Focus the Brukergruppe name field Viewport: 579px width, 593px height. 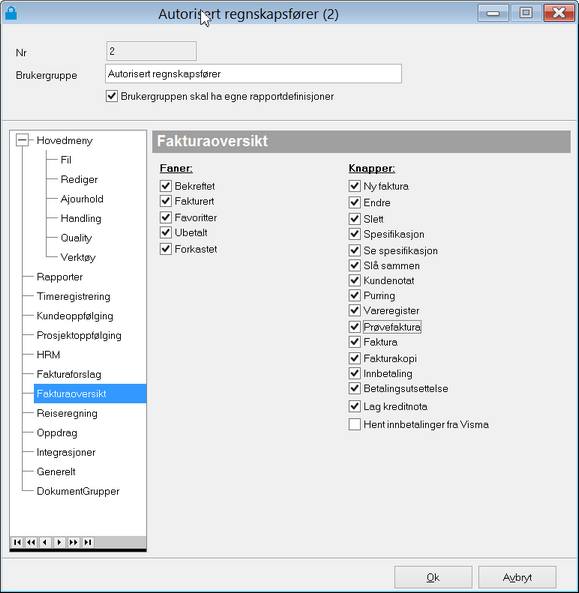[x=253, y=74]
